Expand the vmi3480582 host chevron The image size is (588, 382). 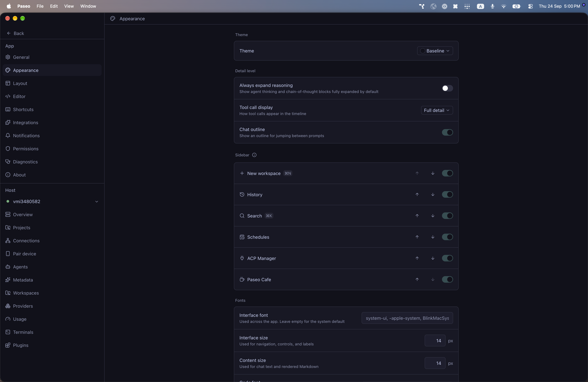pyautogui.click(x=97, y=202)
